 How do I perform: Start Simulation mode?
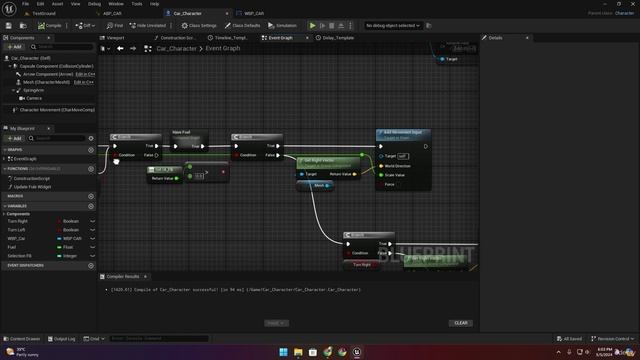[282, 26]
